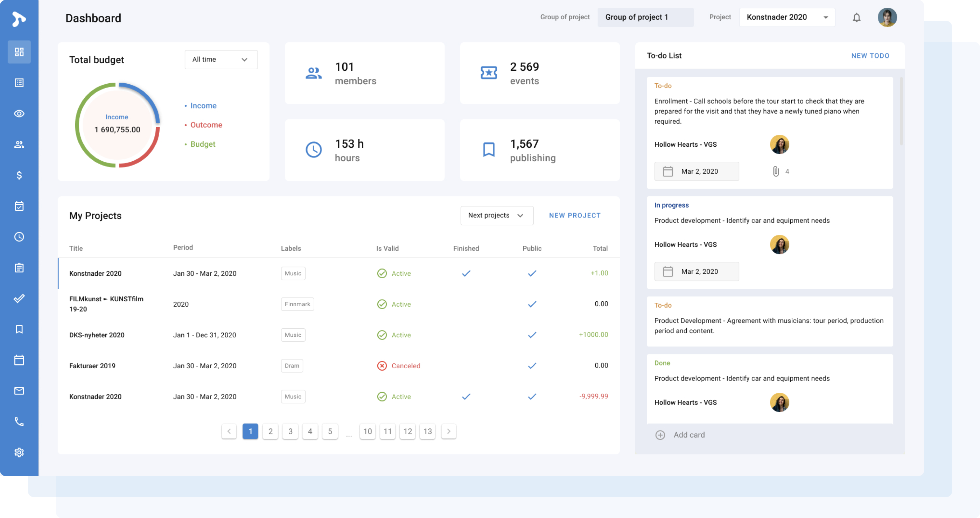Click the members stat card people icon
980x518 pixels.
pos(314,73)
